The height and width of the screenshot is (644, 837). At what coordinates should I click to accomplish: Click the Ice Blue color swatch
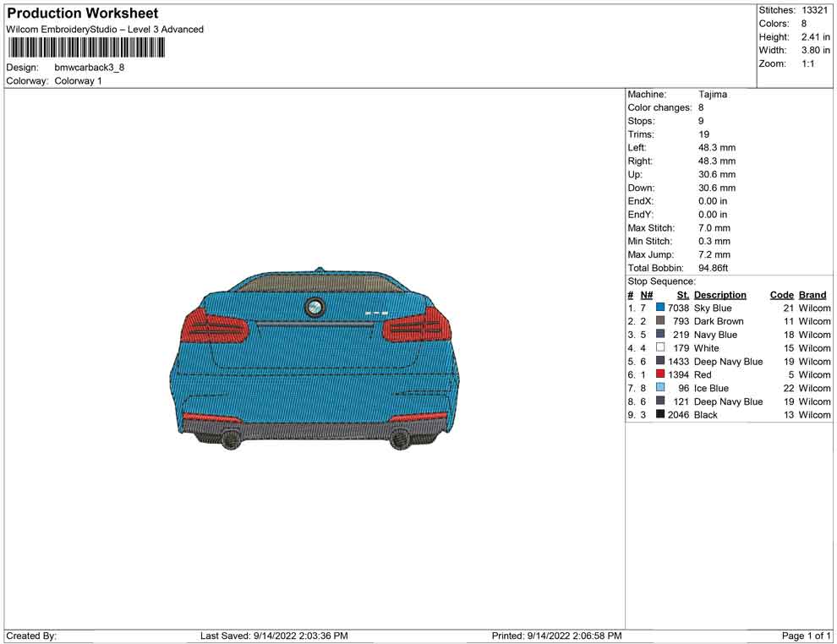tap(660, 387)
